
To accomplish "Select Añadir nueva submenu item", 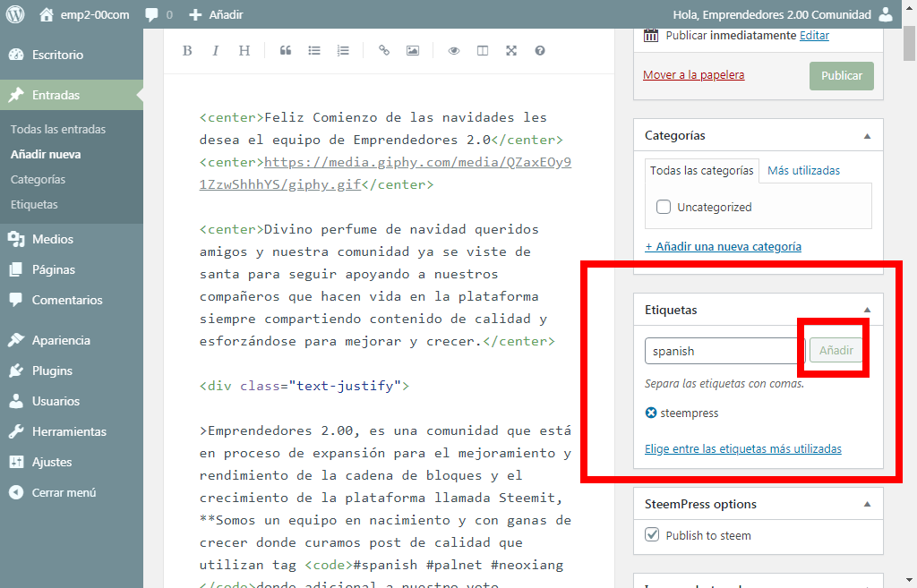I will click(x=46, y=154).
